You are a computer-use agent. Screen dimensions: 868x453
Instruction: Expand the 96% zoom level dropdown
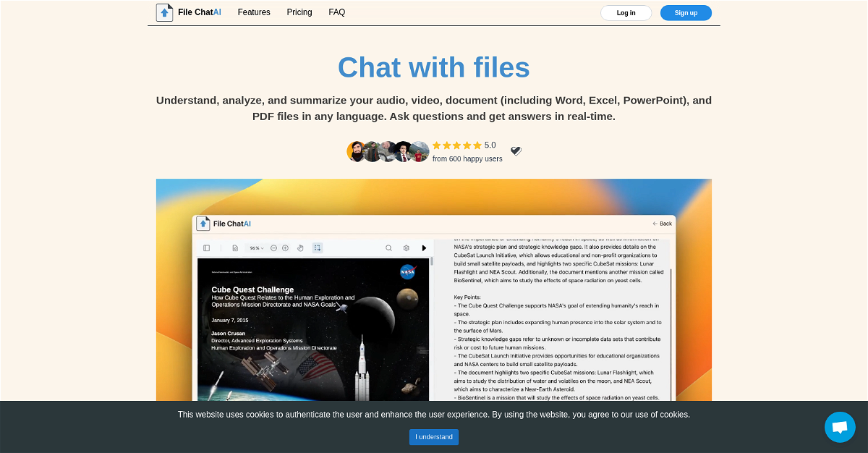(x=257, y=247)
